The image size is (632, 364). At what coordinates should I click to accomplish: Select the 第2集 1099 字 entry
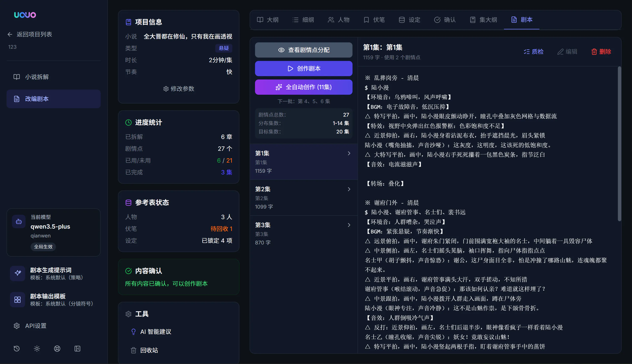pyautogui.click(x=304, y=198)
